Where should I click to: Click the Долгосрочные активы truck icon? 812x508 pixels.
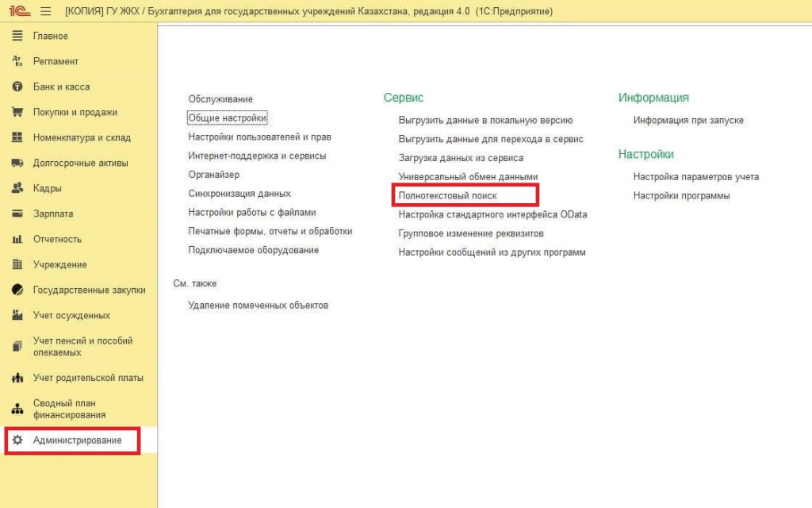pos(16,163)
